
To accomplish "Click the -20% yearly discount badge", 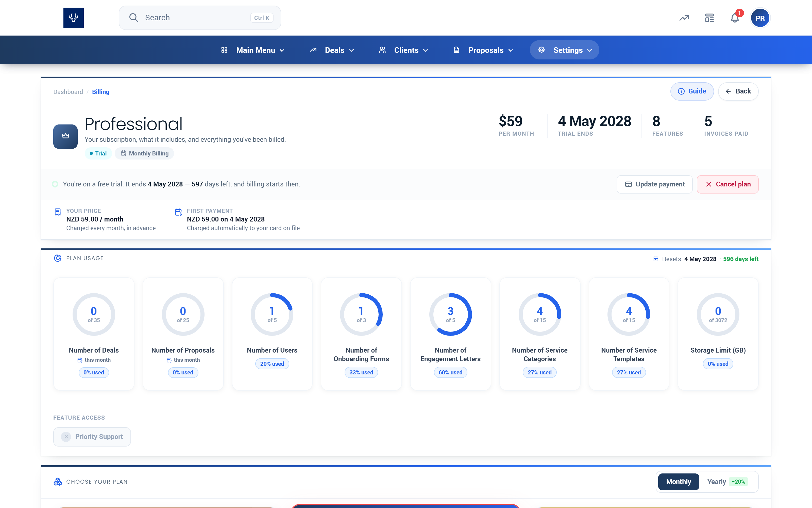I will (738, 482).
